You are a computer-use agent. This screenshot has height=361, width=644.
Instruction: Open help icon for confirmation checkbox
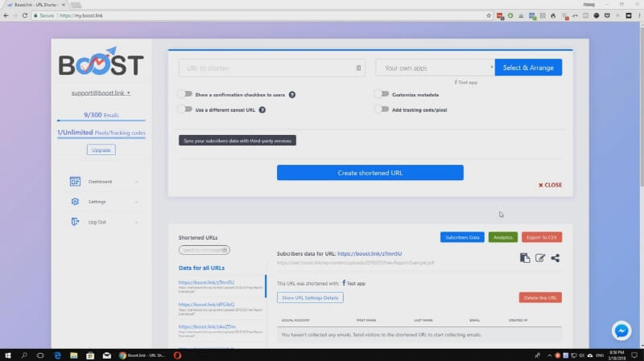tap(292, 95)
